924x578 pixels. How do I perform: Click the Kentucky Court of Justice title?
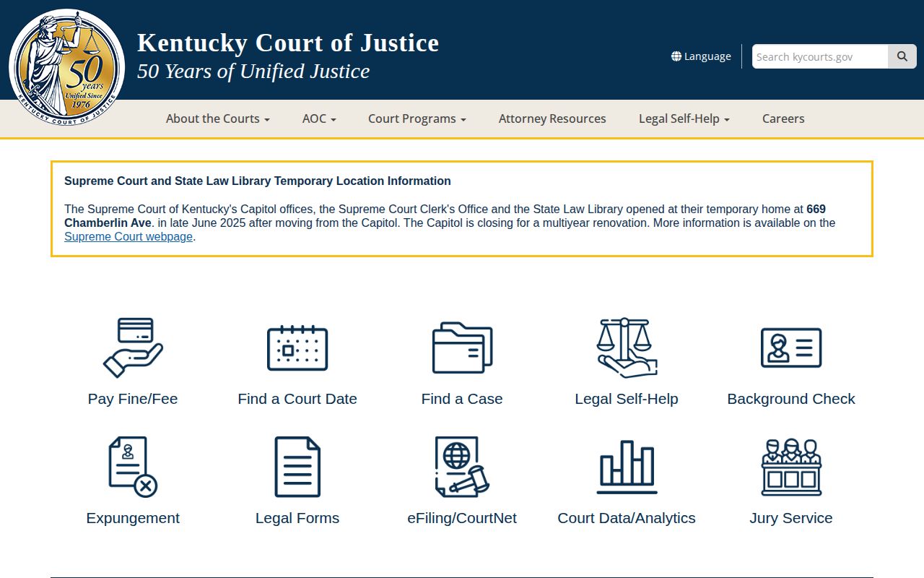[x=288, y=43]
